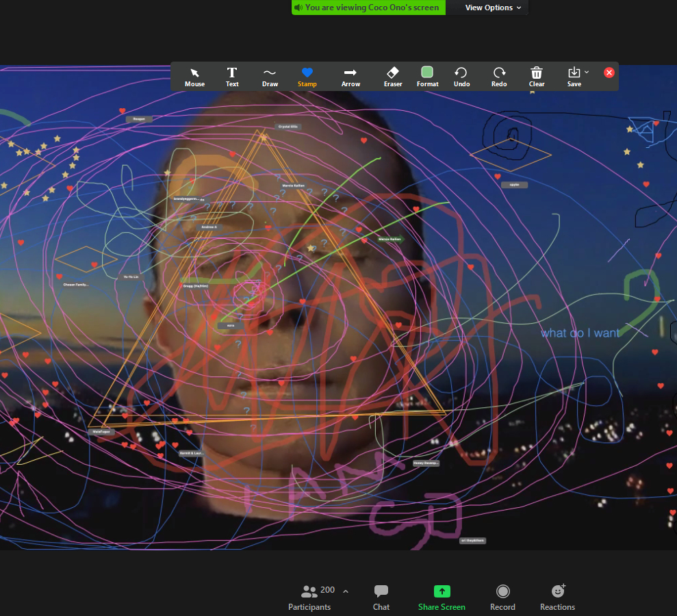Viewport: 677px width, 616px height.
Task: Open the Chat panel
Action: (x=381, y=596)
